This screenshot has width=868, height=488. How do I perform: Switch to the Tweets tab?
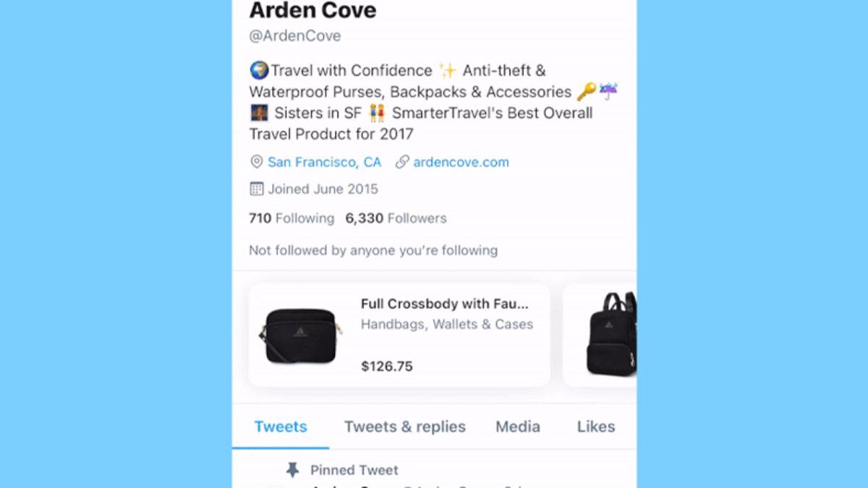point(281,427)
